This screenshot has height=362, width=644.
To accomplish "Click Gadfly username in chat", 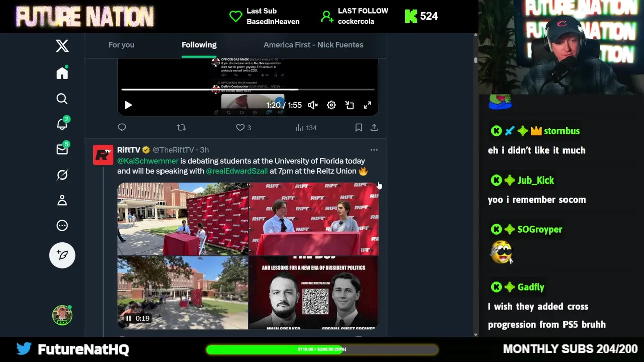I will 531,287.
